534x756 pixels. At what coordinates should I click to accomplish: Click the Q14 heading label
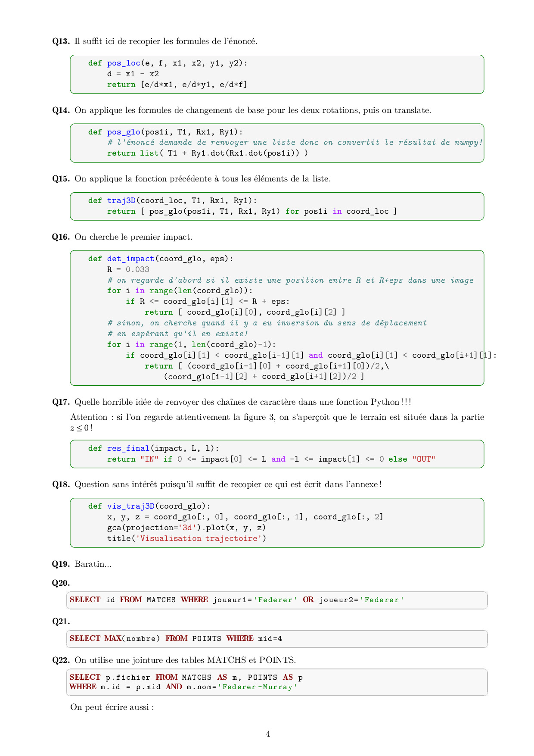[61, 110]
